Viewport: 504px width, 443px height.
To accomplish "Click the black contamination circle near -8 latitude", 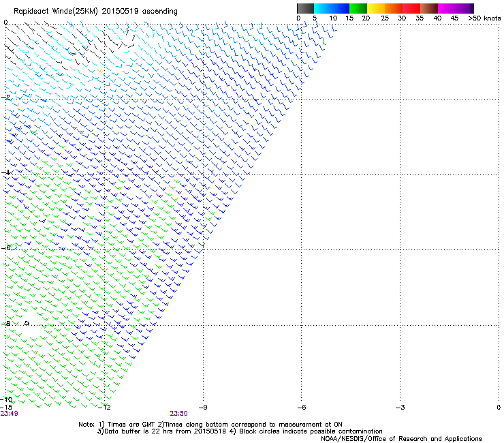I will pos(27,323).
